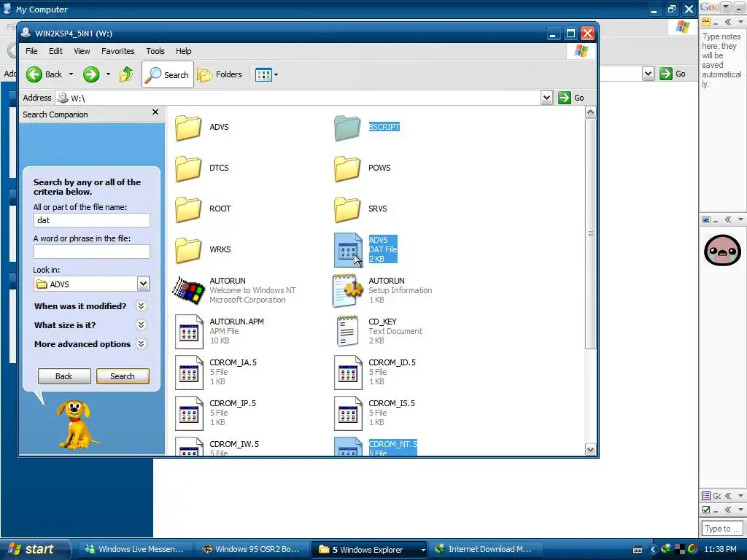Viewport: 747px width, 560px height.
Task: Select the CDROM_IS.5 file icon
Action: [348, 414]
